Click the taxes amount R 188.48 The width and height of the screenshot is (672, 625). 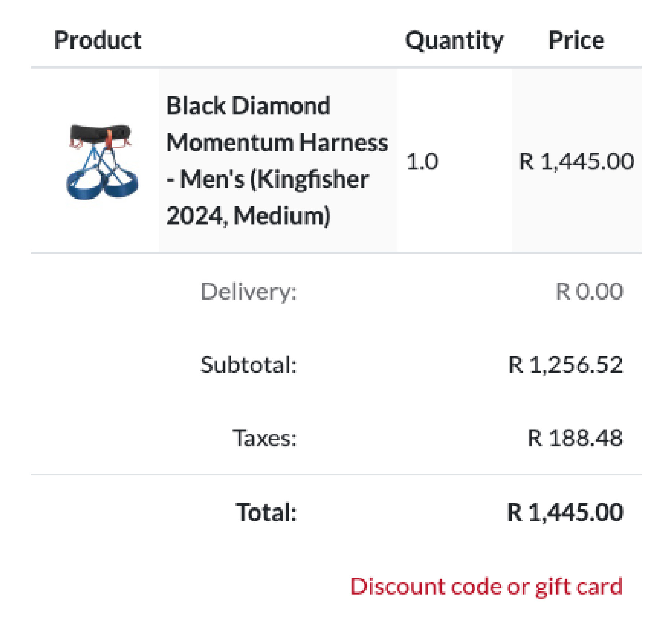[575, 438]
